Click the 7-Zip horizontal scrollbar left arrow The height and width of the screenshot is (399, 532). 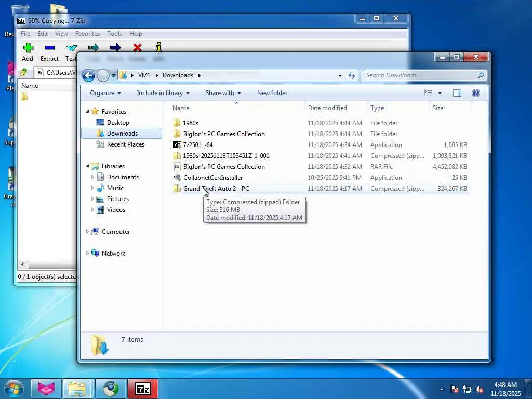(22, 264)
